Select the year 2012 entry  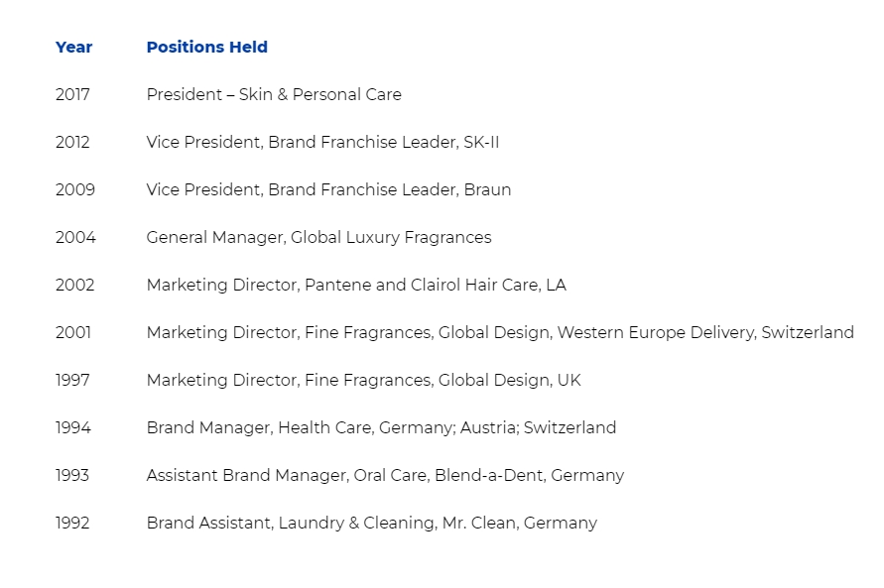coord(72,142)
